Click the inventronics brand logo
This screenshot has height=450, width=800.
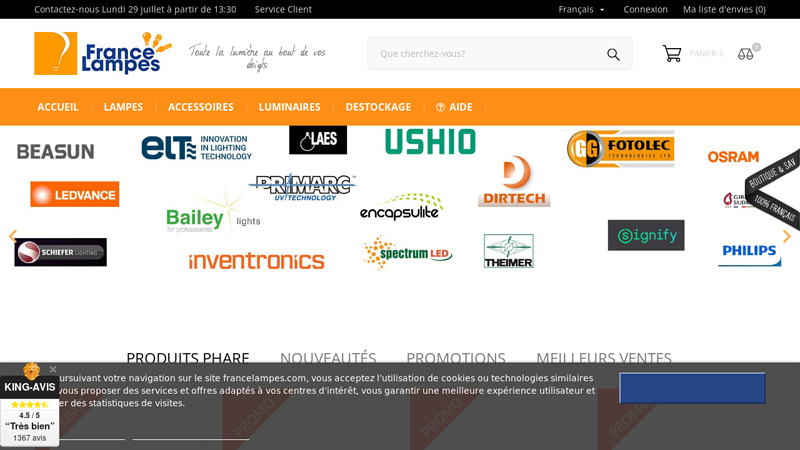tap(257, 261)
